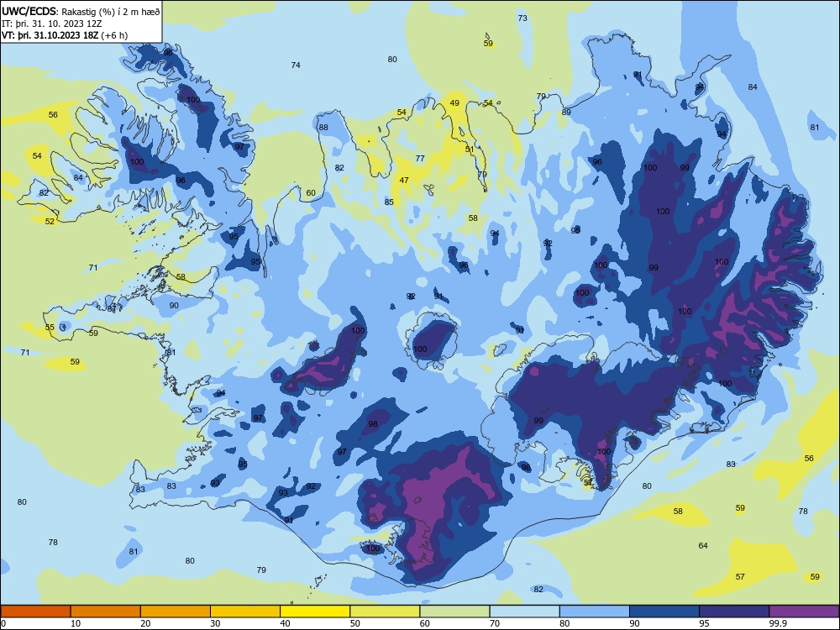Select the 80–90 medium blue legend color

click(x=595, y=612)
